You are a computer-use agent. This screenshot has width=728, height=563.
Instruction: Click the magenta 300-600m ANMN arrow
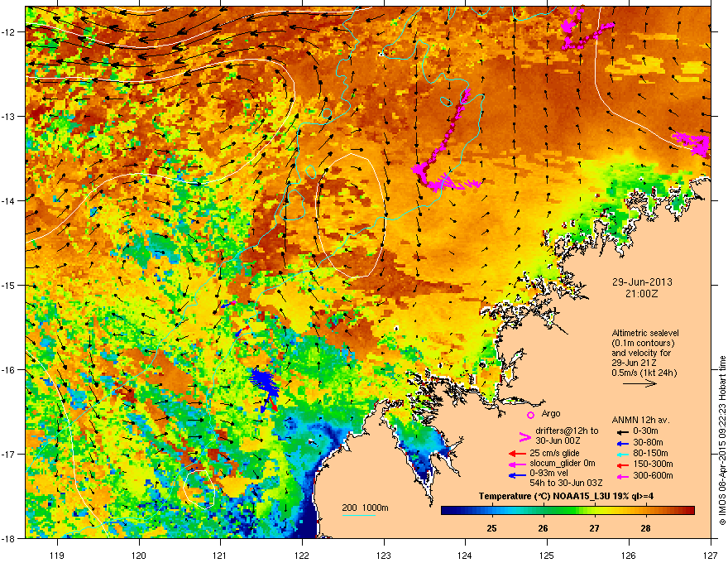pos(622,477)
